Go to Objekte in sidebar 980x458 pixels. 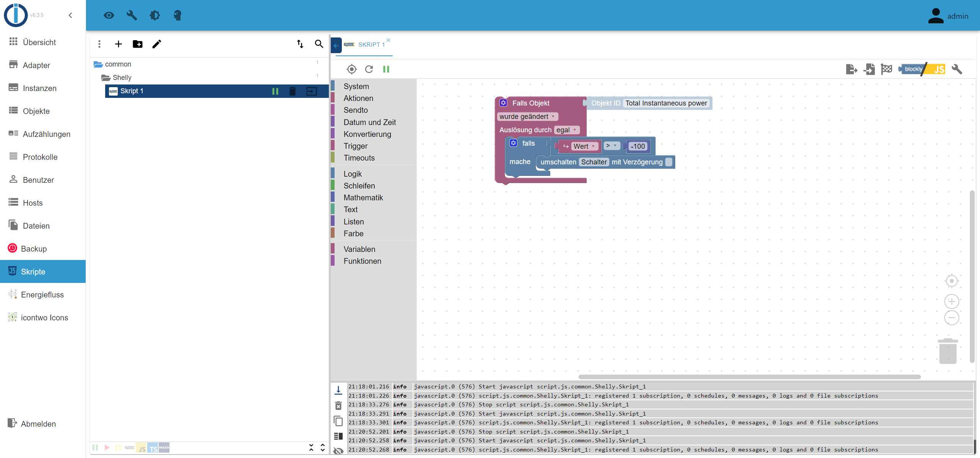tap(36, 111)
